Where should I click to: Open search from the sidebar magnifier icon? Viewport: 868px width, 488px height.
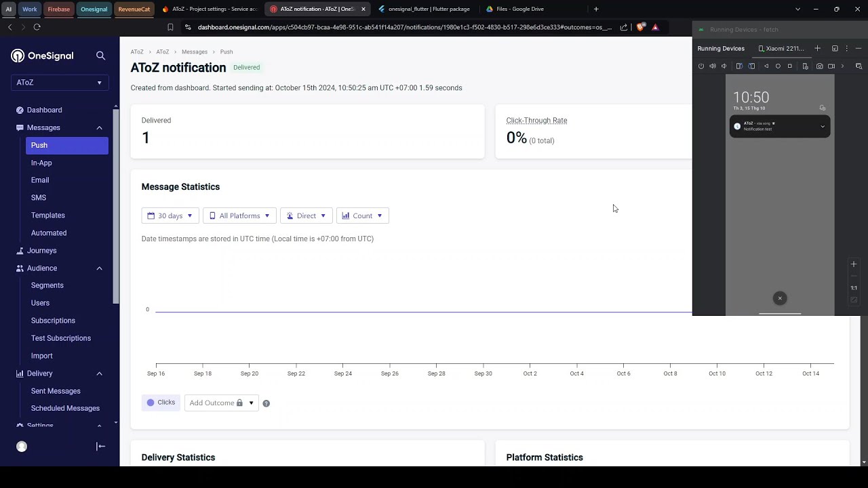point(100,56)
